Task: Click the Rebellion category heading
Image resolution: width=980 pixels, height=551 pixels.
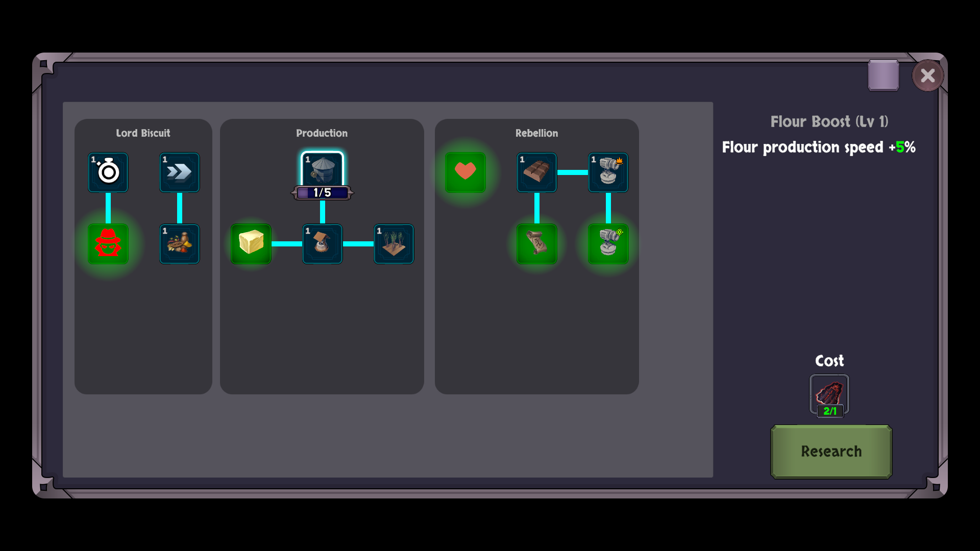Action: click(537, 133)
